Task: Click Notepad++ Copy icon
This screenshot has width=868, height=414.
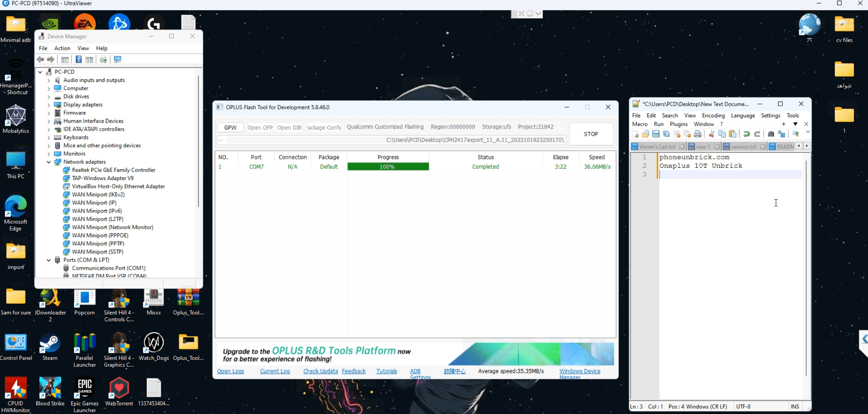Action: tap(722, 134)
